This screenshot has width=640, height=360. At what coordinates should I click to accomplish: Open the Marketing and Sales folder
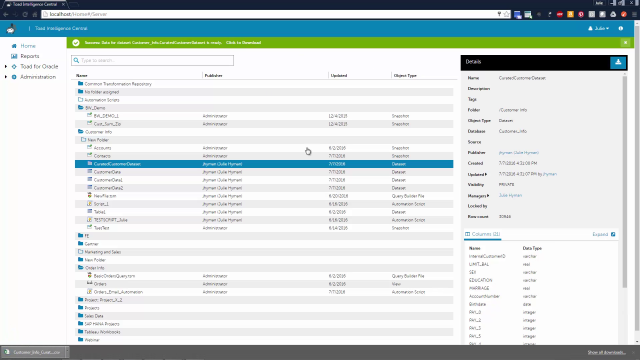102,252
